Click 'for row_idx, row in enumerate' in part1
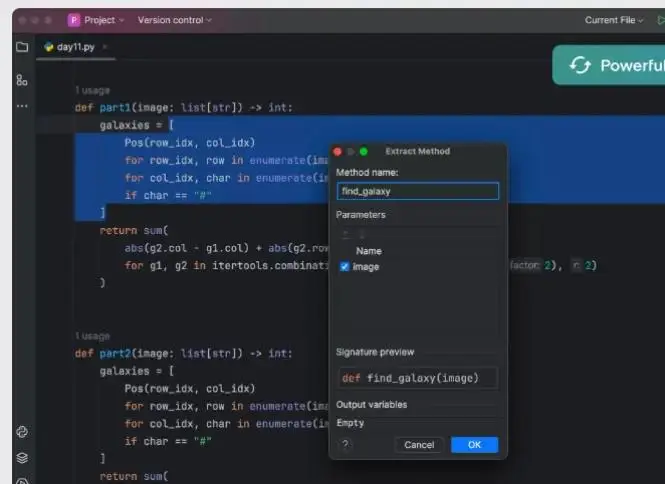The height and width of the screenshot is (484, 665). tap(226, 160)
